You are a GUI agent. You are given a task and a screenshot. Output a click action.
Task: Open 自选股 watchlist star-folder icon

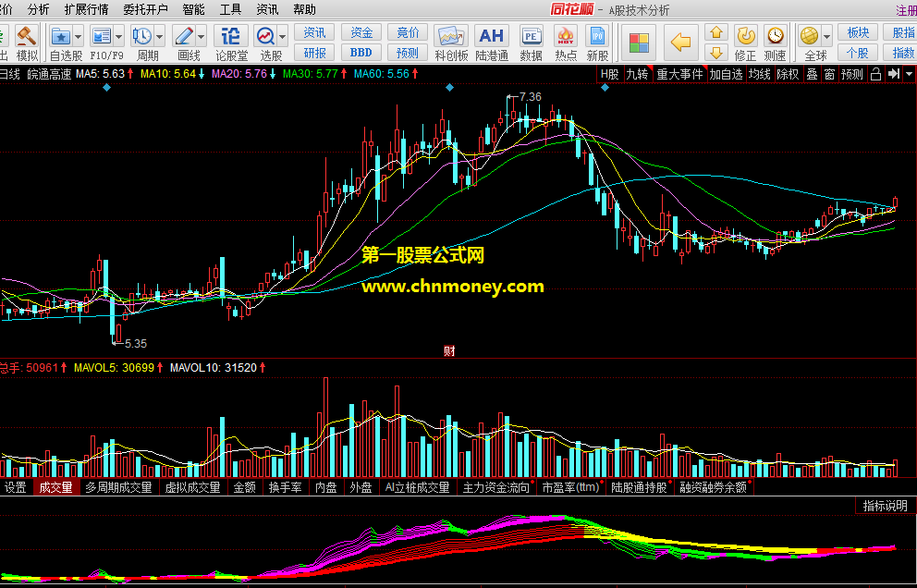click(61, 36)
